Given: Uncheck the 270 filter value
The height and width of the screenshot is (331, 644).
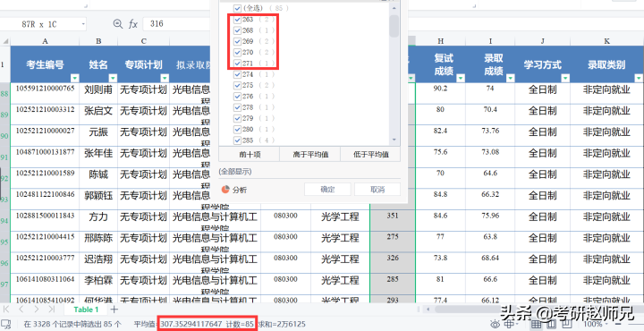Looking at the screenshot, I should click(x=237, y=52).
